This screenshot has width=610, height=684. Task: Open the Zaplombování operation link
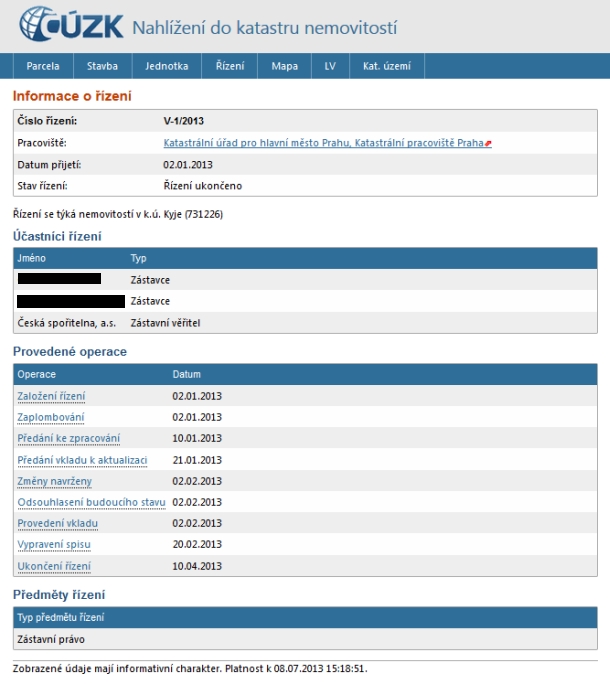click(51, 417)
